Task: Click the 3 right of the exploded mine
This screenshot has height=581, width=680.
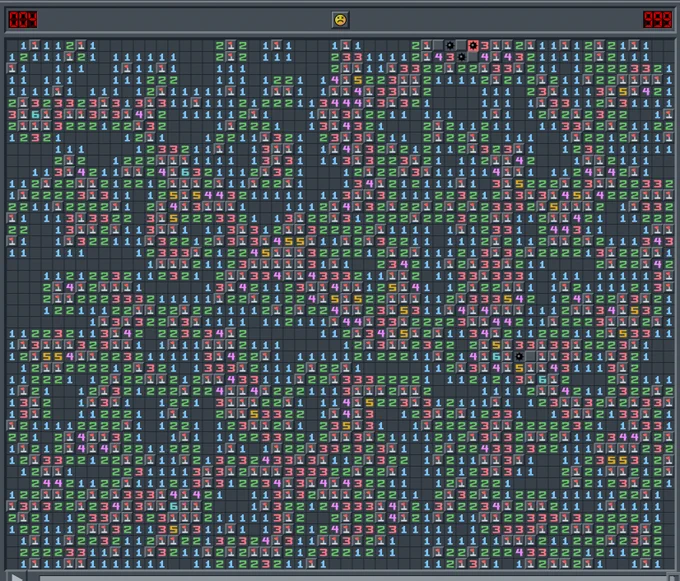Action: pos(484,45)
